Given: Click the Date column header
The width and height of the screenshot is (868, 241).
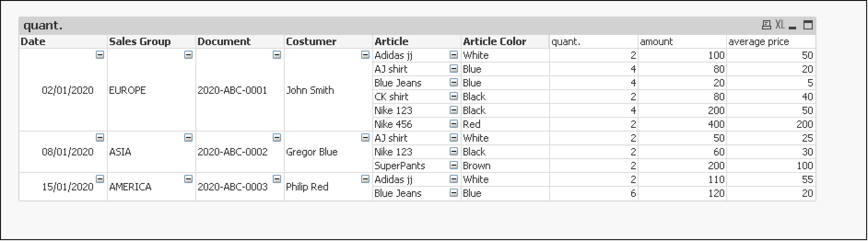Looking at the screenshot, I should (33, 42).
